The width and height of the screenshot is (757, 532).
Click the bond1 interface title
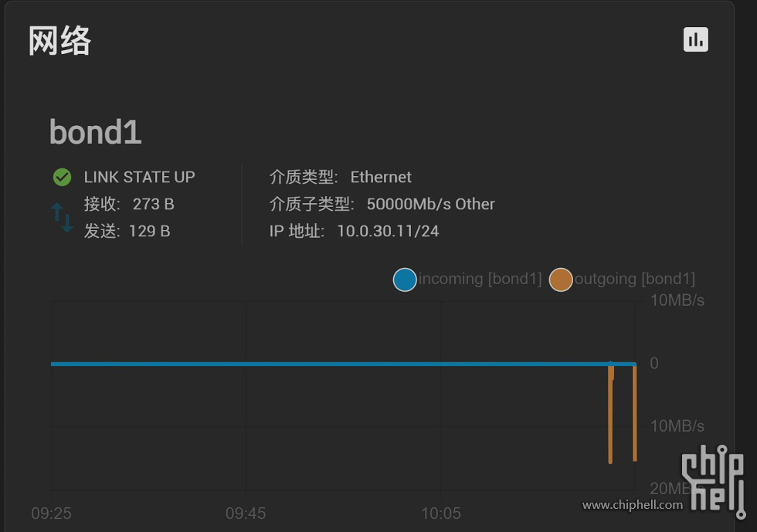coord(96,132)
